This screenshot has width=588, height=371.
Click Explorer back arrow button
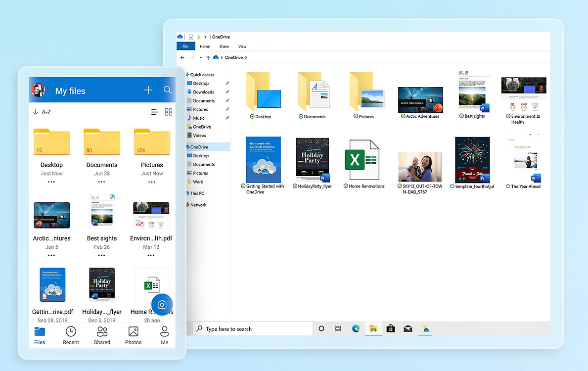click(x=182, y=57)
